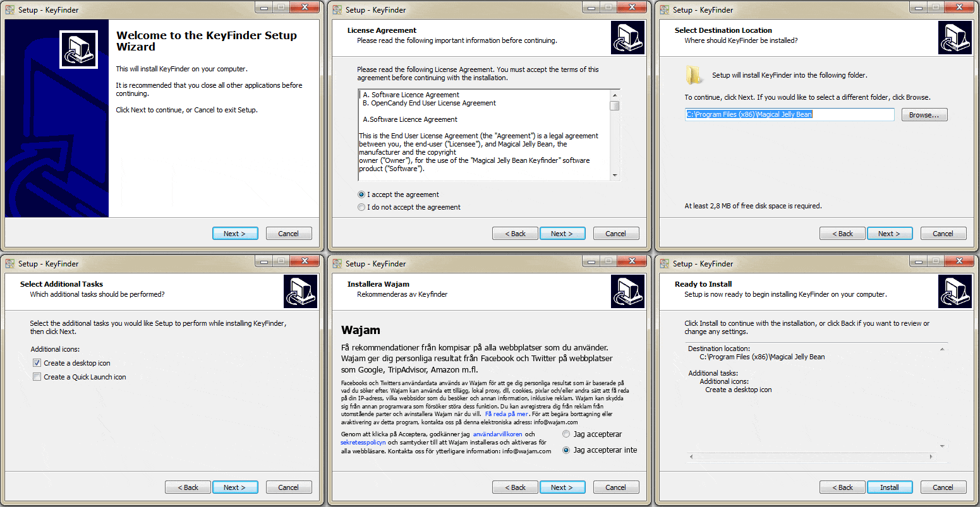
Task: Cancel in Select Additional Tasks window
Action: click(289, 487)
